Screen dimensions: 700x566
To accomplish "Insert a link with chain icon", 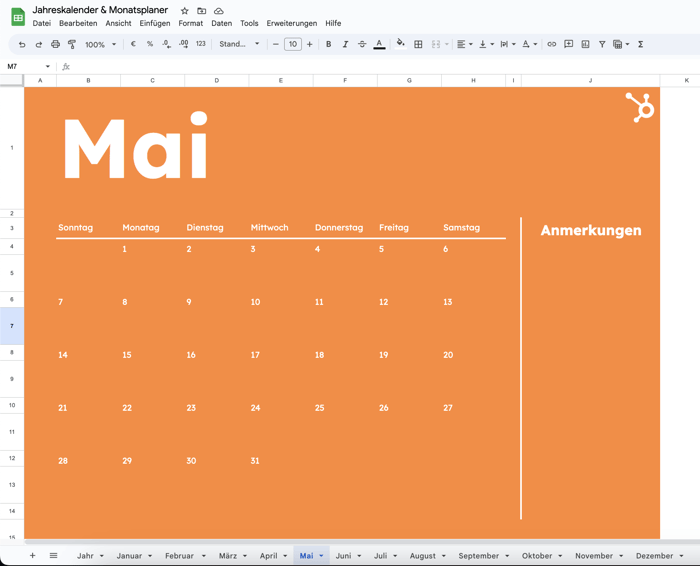I will (552, 44).
